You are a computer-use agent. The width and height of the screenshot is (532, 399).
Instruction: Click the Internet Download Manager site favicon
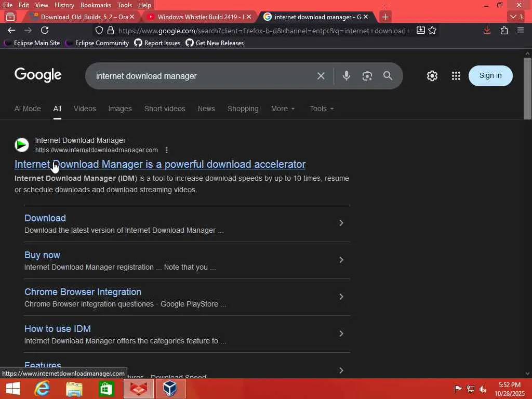pyautogui.click(x=22, y=145)
